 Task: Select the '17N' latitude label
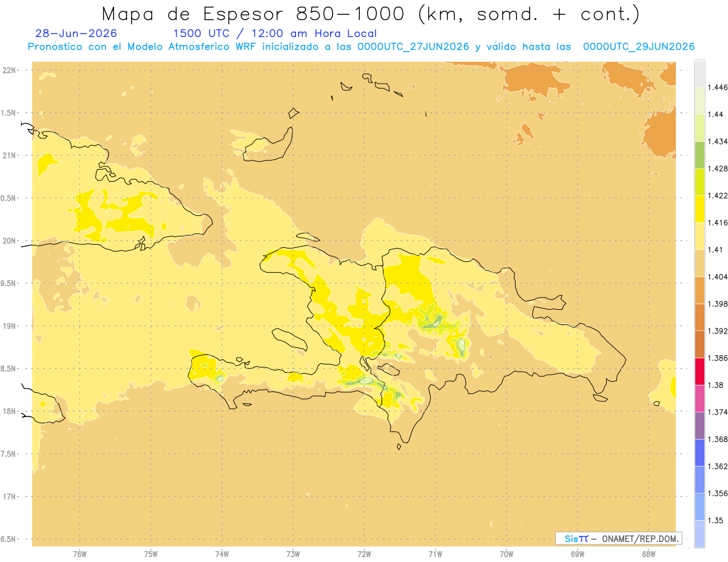click(8, 497)
